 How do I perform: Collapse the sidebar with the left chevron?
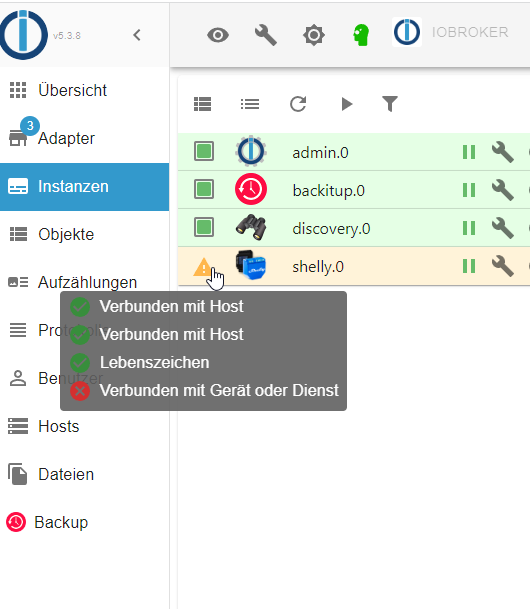pyautogui.click(x=137, y=35)
